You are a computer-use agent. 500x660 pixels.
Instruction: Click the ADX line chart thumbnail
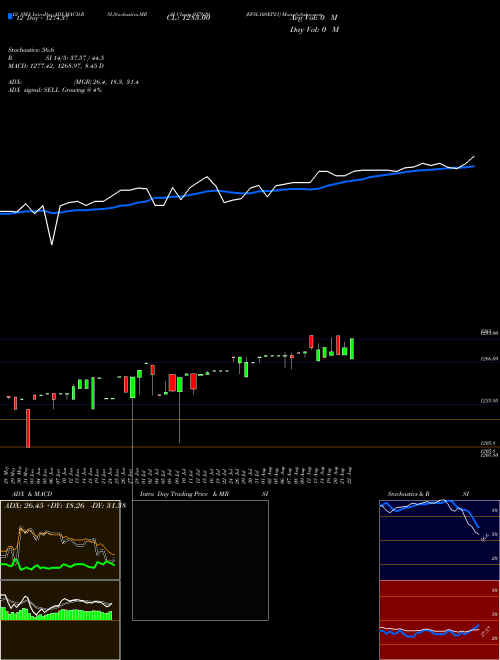click(60, 540)
